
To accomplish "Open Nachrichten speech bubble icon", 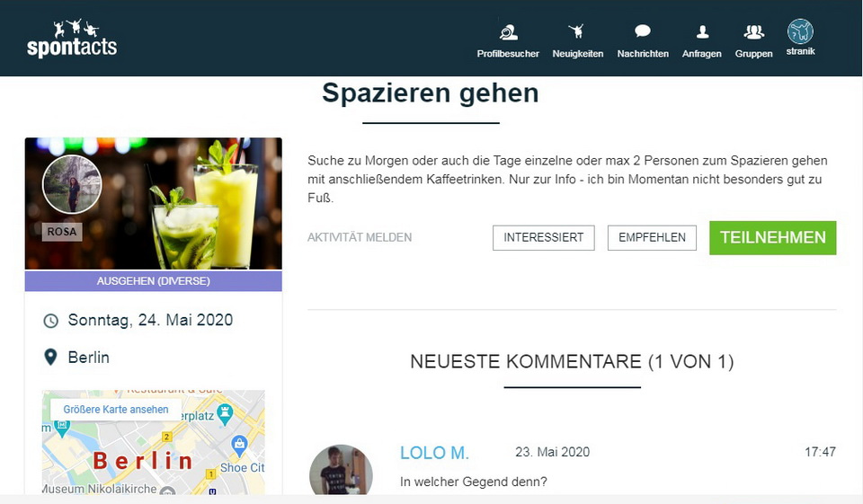I will pyautogui.click(x=642, y=33).
